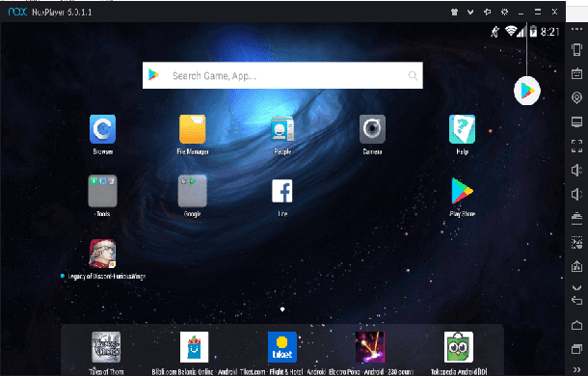Click the Search Game, App field
Screen dimensions: 588x376
tap(282, 75)
